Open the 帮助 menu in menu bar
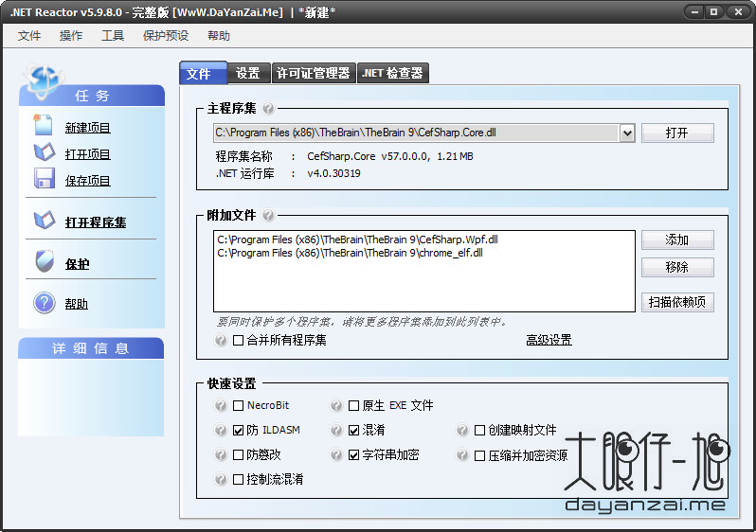The width and height of the screenshot is (756, 532). click(x=219, y=36)
